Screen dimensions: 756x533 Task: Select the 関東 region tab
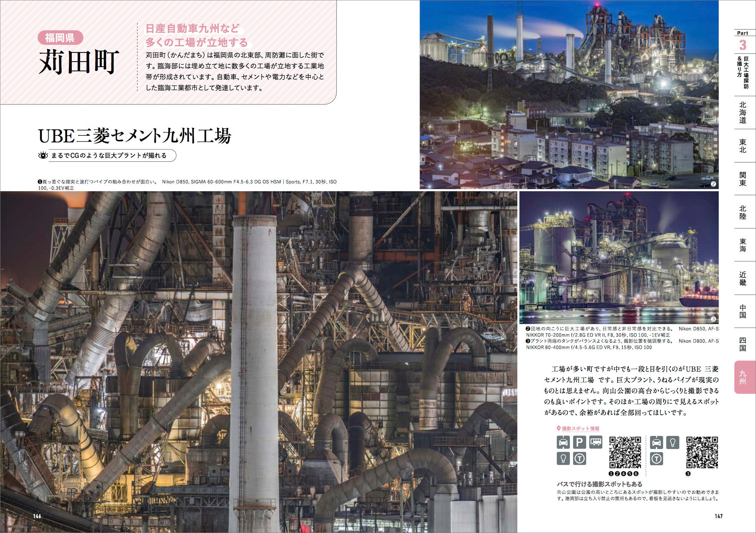pyautogui.click(x=742, y=179)
